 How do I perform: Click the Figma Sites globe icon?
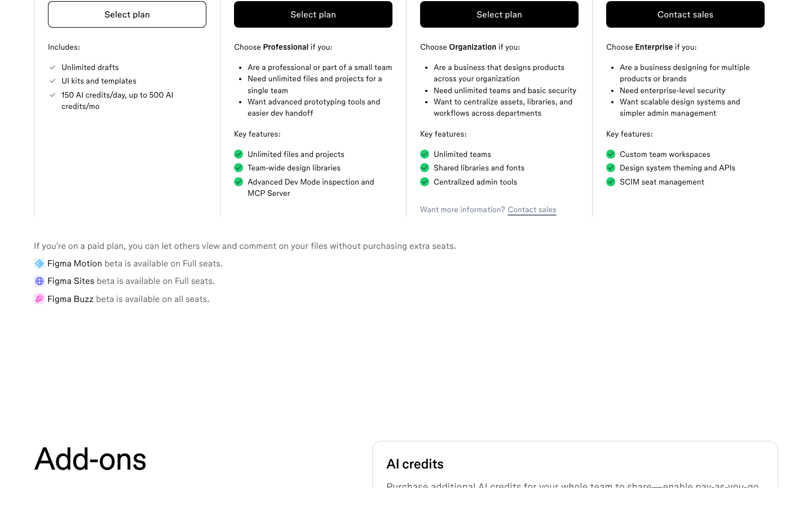click(39, 281)
